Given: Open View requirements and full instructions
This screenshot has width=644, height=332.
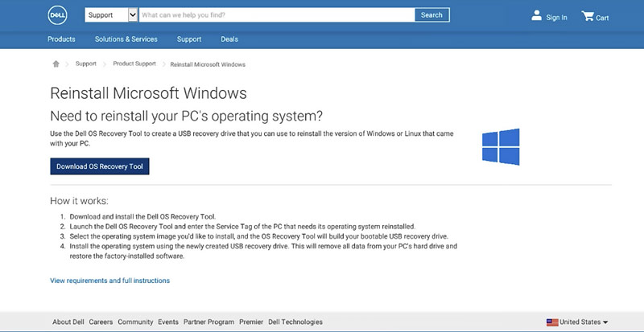Looking at the screenshot, I should (109, 281).
